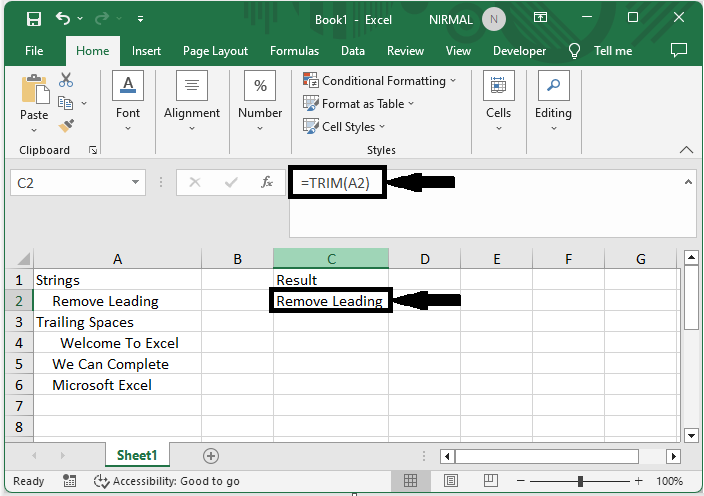Image resolution: width=704 pixels, height=496 pixels.
Task: Click the Select All corner triangle
Action: [23, 259]
